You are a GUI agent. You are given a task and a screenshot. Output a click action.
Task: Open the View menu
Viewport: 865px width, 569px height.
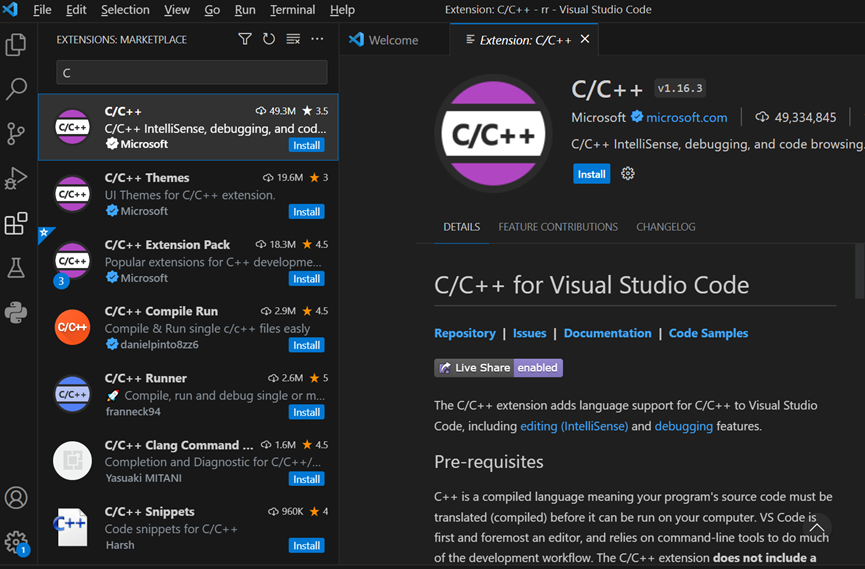(177, 9)
